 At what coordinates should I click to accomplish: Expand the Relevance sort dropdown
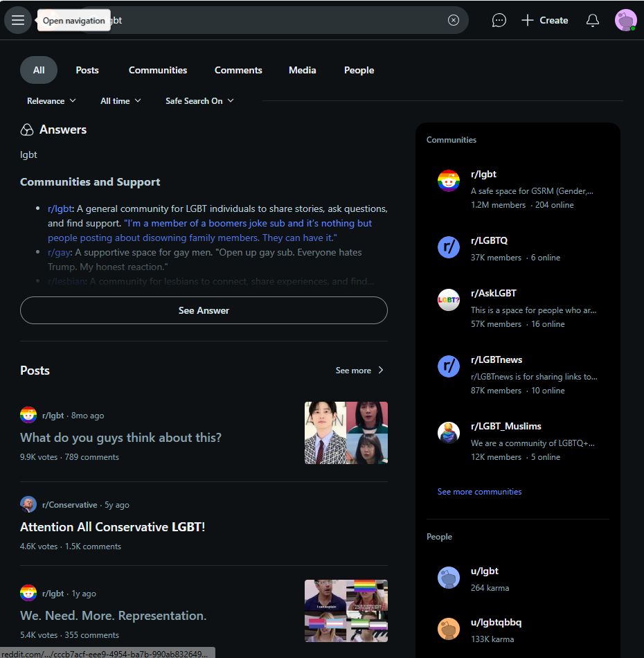click(x=51, y=100)
